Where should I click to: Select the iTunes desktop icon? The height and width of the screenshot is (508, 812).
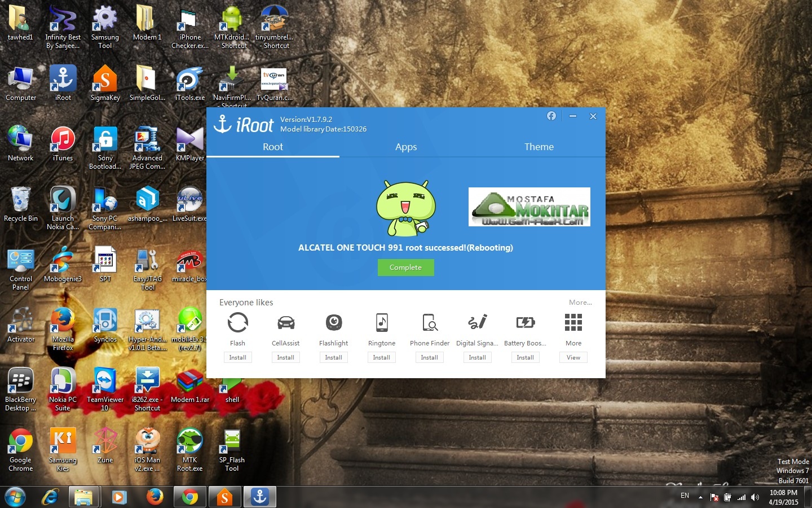point(63,143)
